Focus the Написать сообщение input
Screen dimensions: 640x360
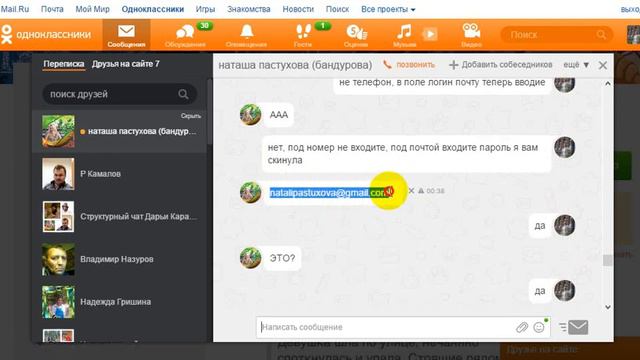click(386, 327)
